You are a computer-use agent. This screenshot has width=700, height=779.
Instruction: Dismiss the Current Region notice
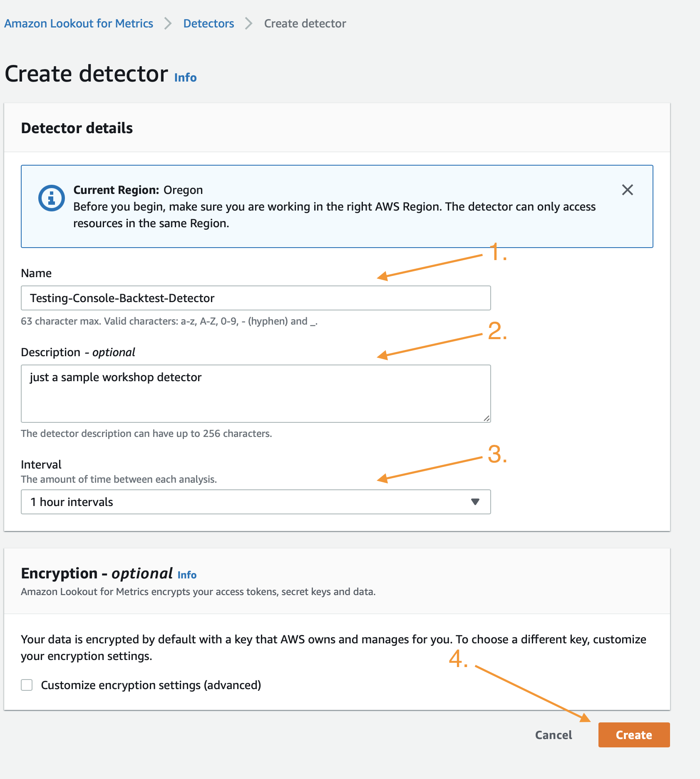[x=627, y=190]
